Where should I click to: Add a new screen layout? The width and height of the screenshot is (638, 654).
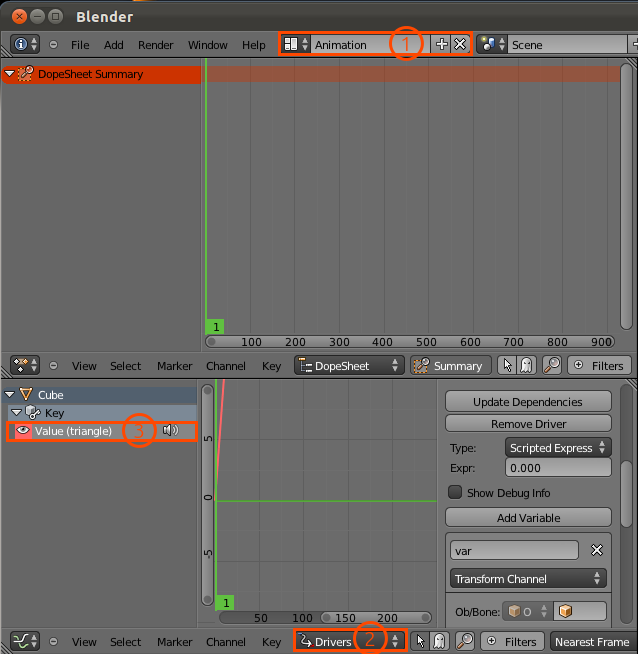tap(441, 44)
